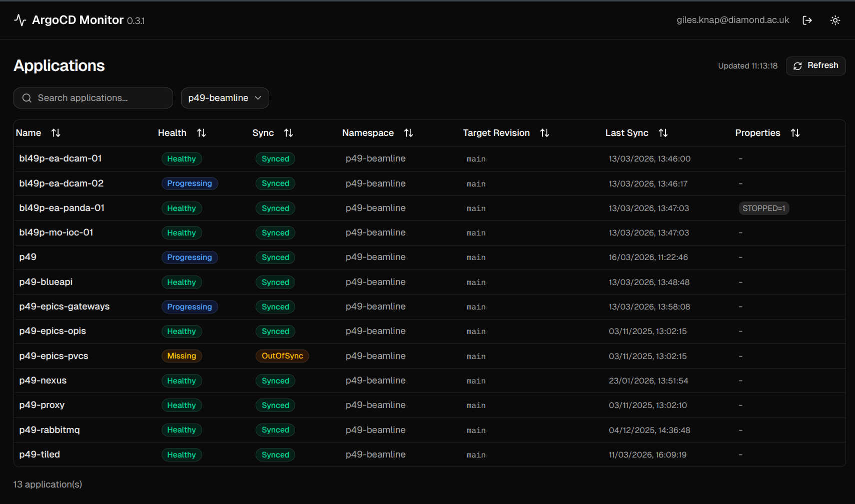855x504 pixels.
Task: Click the ArgoCD Monitor waveform logo
Action: (20, 20)
